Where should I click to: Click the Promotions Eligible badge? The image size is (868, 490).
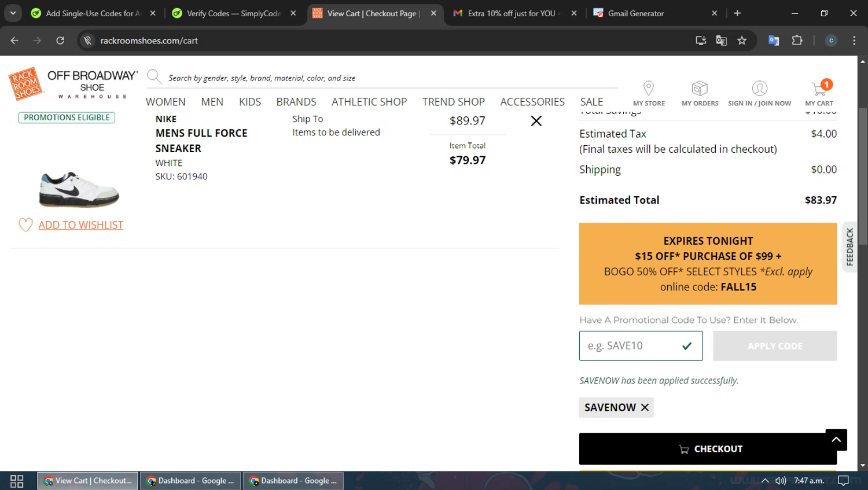67,117
